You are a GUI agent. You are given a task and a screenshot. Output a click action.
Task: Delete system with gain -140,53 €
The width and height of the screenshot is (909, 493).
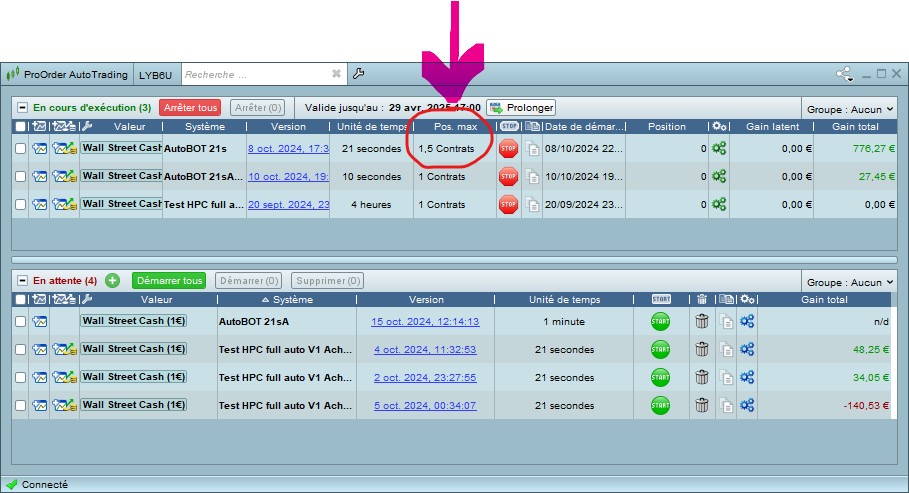[702, 405]
